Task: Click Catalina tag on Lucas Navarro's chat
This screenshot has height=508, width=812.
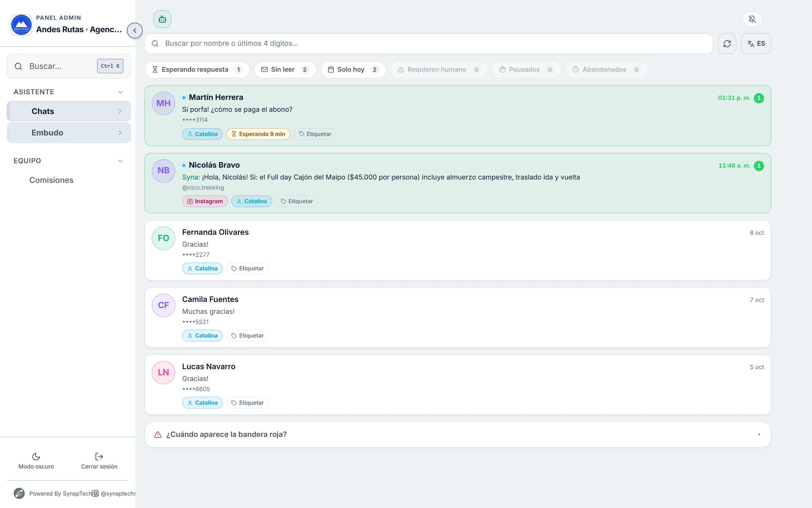Action: 202,403
